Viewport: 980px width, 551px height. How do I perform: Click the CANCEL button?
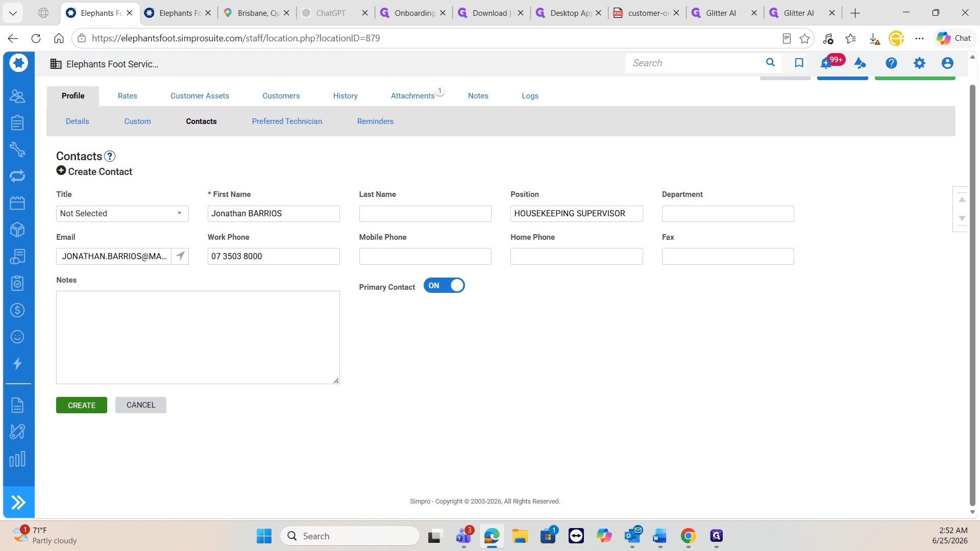(141, 405)
